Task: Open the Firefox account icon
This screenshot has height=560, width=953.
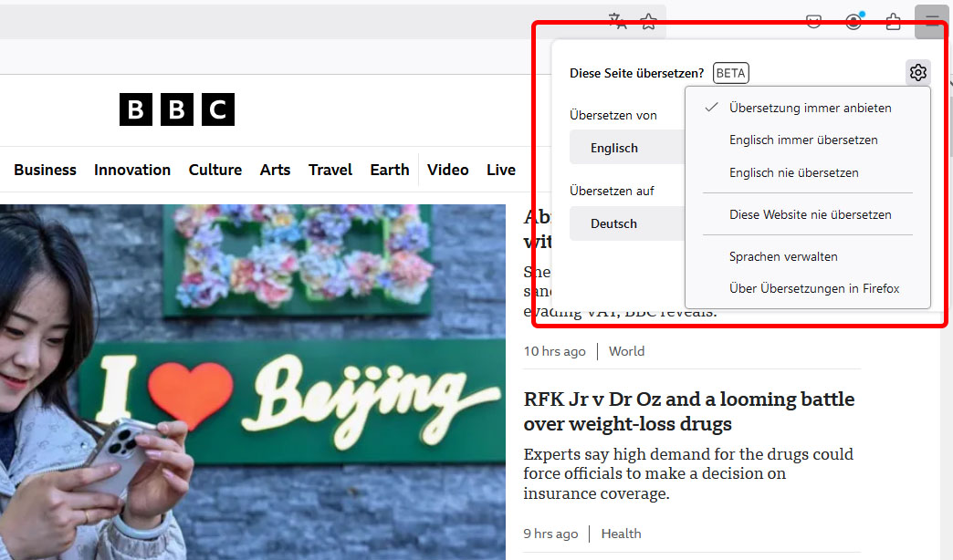Action: click(854, 21)
